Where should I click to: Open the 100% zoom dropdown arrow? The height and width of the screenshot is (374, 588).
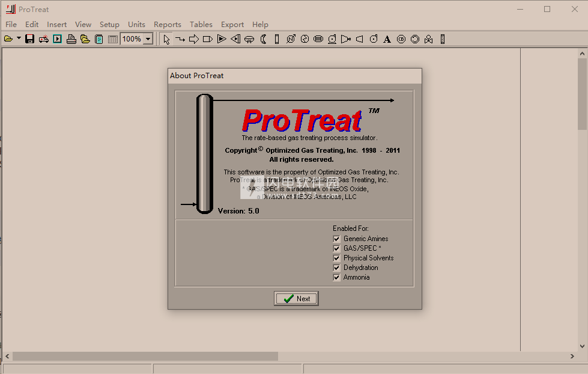(148, 39)
